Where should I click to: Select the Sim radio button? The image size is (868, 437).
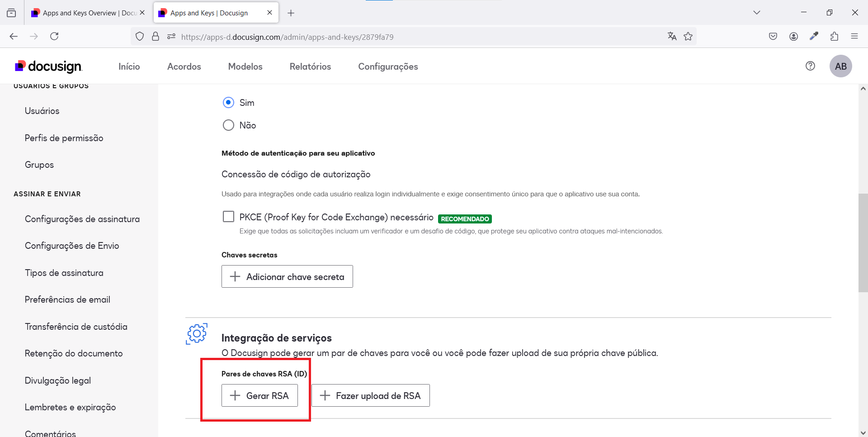click(228, 103)
